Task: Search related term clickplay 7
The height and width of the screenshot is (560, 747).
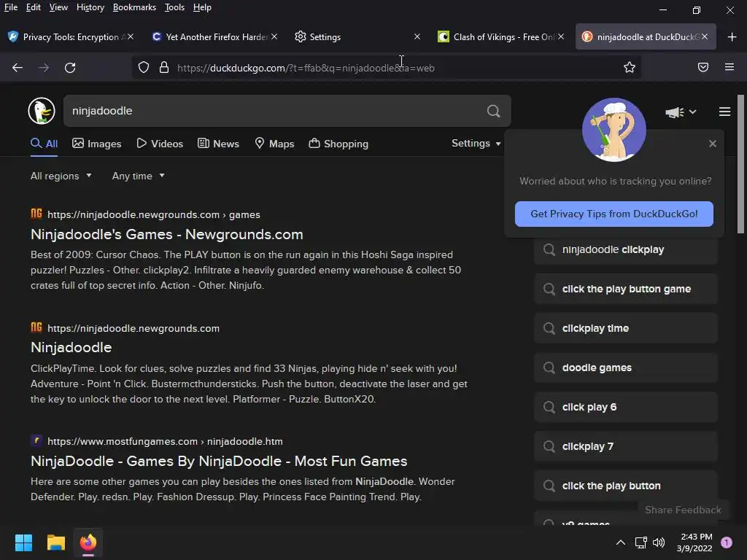Action: click(625, 447)
